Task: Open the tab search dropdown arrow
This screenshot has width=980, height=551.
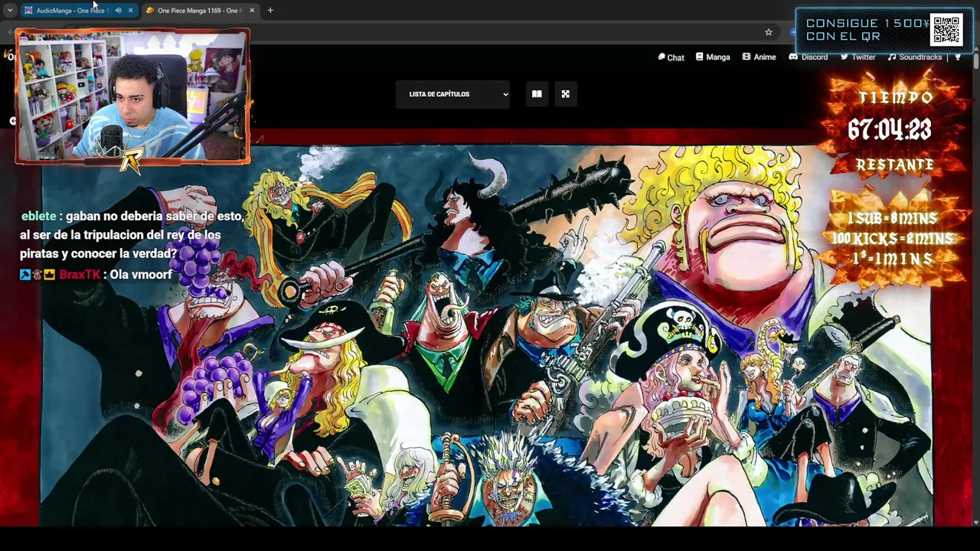Action: [x=9, y=11]
